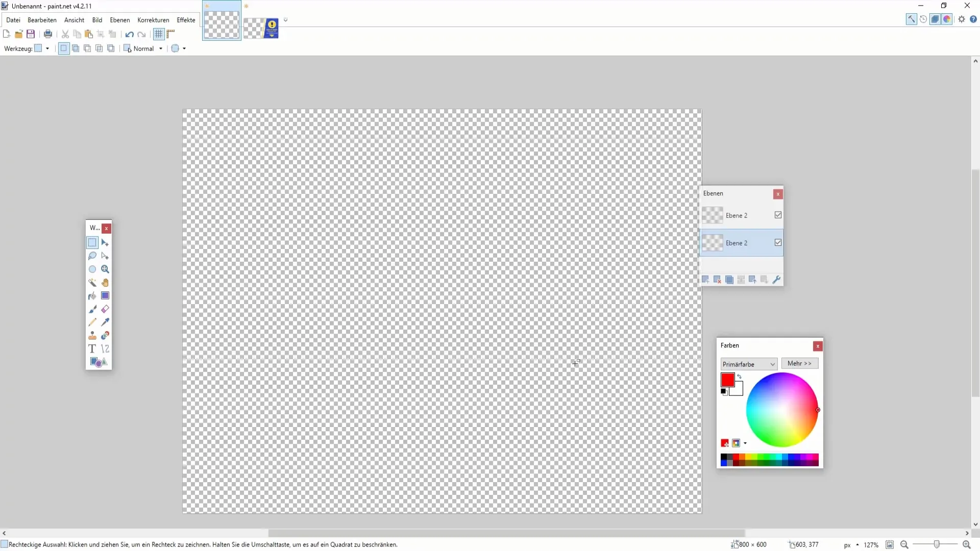Image resolution: width=980 pixels, height=551 pixels.
Task: Select the Eraser tool
Action: (105, 310)
